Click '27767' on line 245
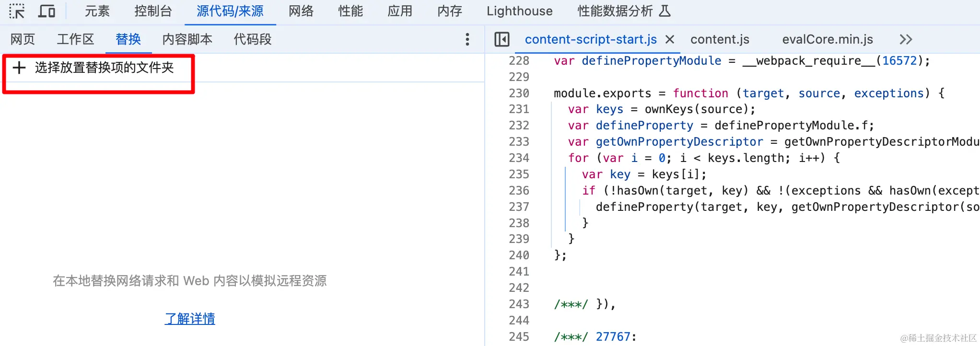Screen dimensions: 980x346 (x=613, y=336)
